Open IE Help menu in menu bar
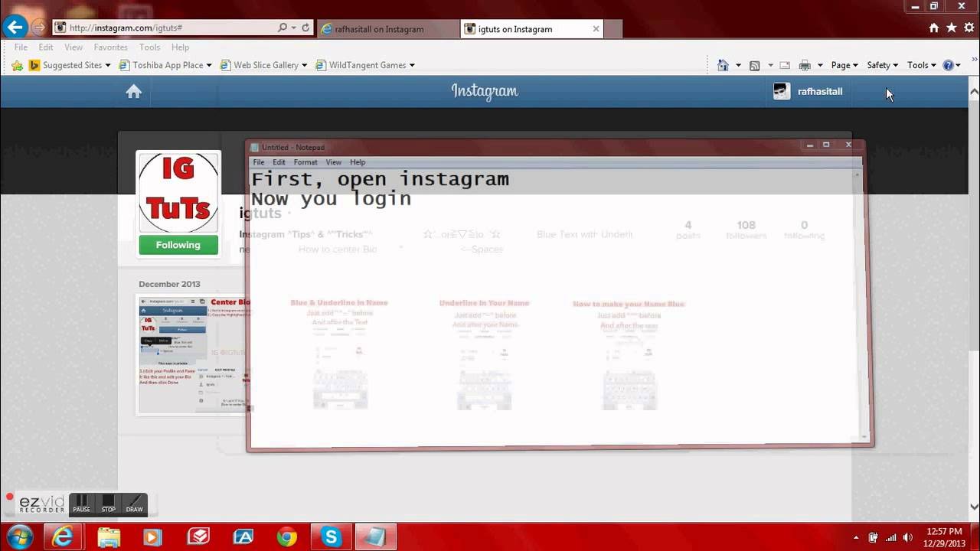This screenshot has height=551, width=980. (x=180, y=47)
